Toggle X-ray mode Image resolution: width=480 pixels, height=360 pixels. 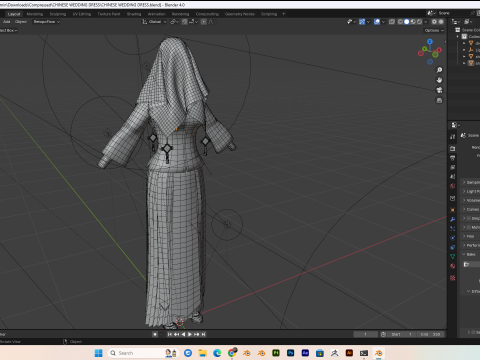click(x=392, y=22)
